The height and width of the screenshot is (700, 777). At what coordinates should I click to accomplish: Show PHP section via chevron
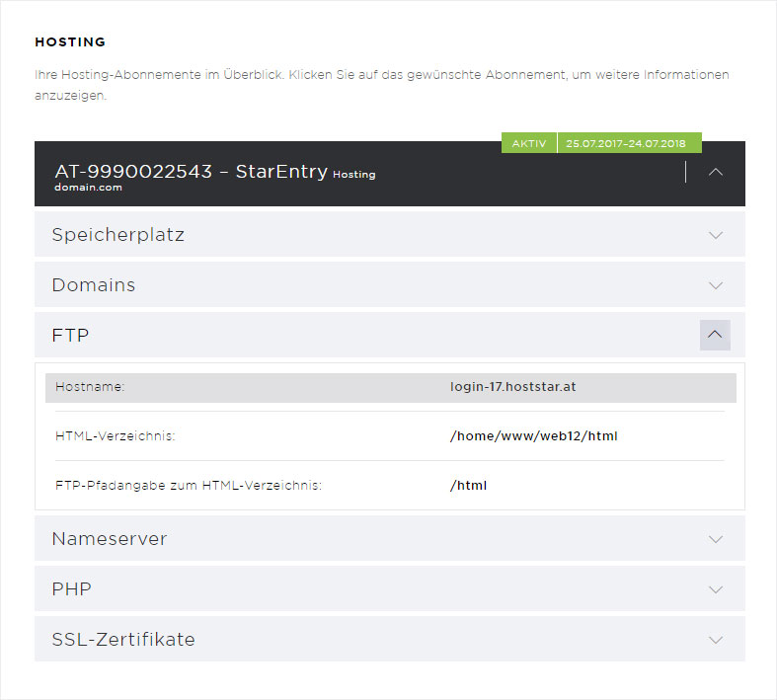(x=715, y=589)
